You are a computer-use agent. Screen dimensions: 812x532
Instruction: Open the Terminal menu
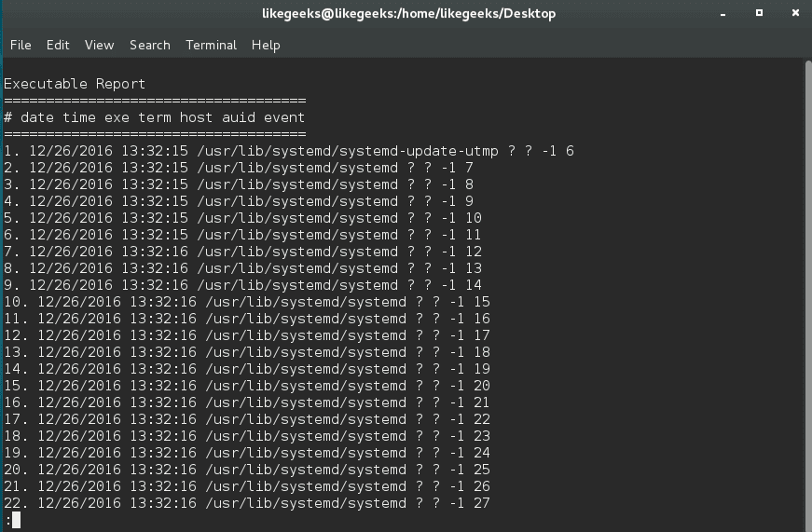point(211,45)
